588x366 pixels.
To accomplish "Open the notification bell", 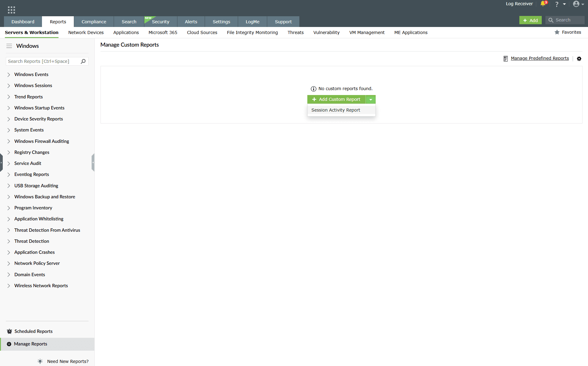I will tap(543, 4).
